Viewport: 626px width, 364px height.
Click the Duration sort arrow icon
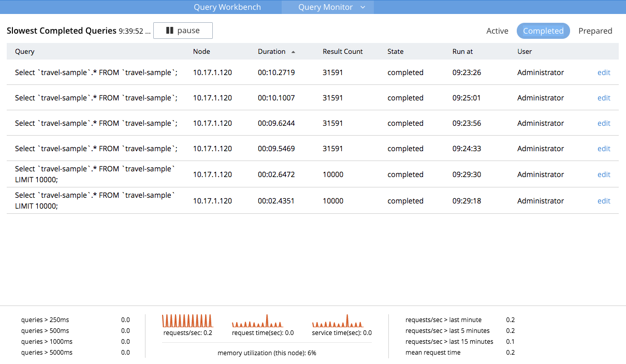click(293, 51)
